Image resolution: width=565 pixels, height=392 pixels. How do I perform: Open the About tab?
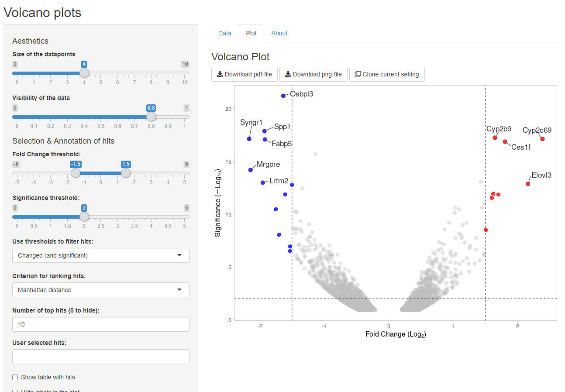tap(279, 33)
